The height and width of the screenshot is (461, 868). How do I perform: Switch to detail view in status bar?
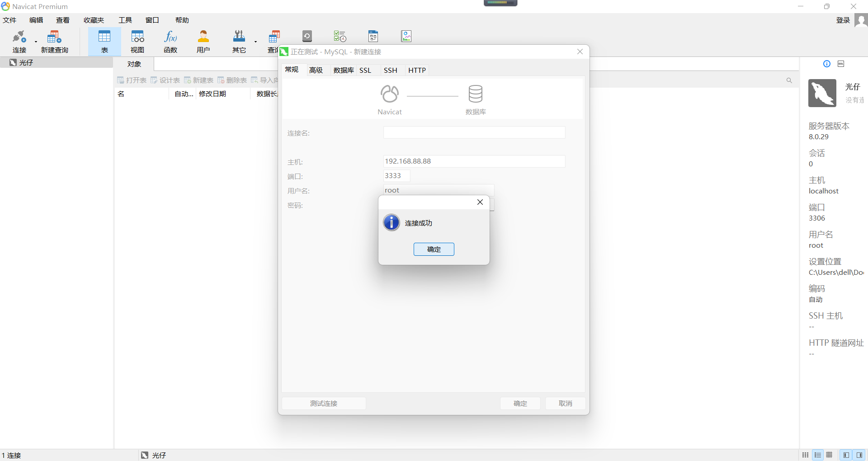(x=829, y=455)
